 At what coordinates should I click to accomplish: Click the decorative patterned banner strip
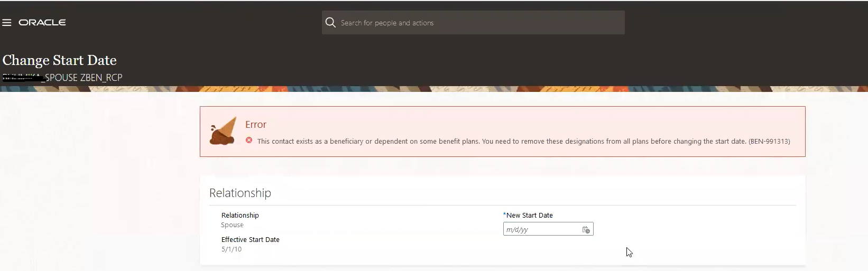tap(433, 89)
